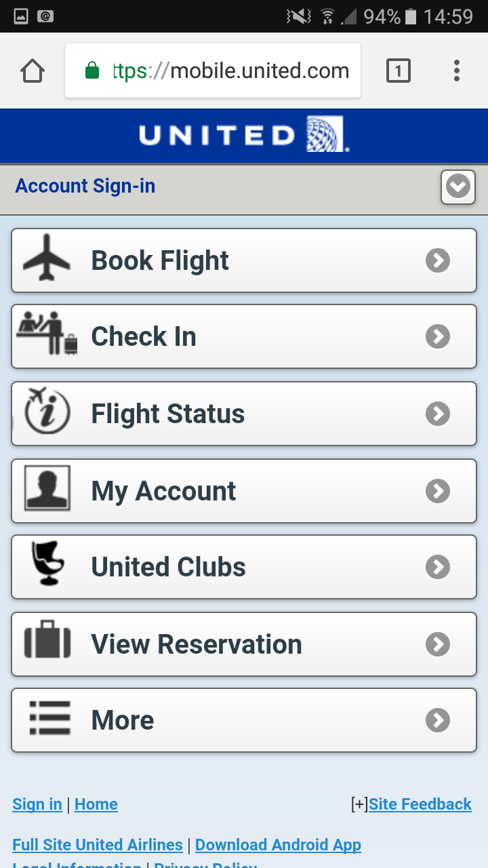Click the Download Android App link
Viewport: 488px width, 868px height.
278,845
